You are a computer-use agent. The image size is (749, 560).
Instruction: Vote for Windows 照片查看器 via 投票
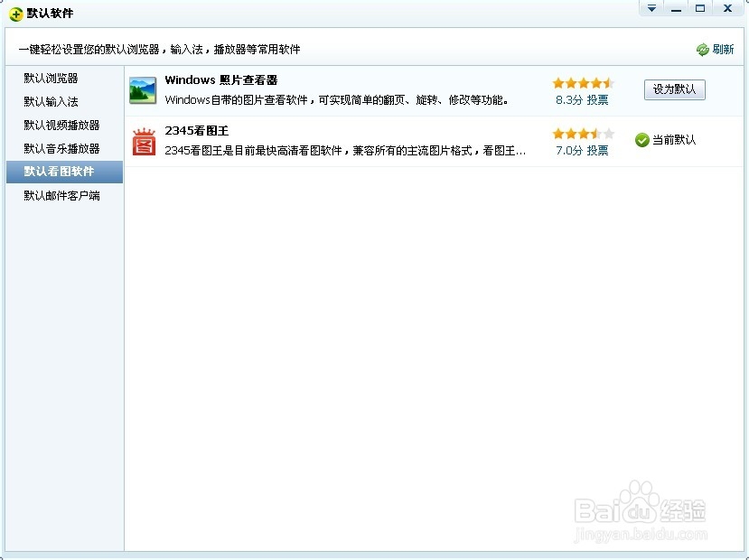[597, 100]
